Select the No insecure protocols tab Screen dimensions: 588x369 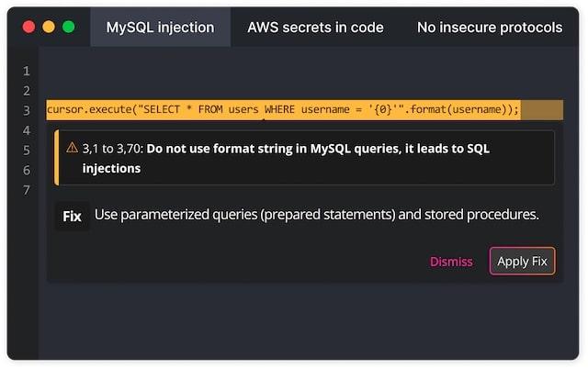coord(489,28)
